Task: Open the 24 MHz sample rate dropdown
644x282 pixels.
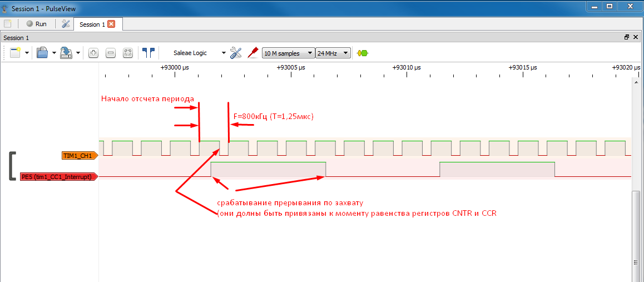Action: click(x=333, y=53)
